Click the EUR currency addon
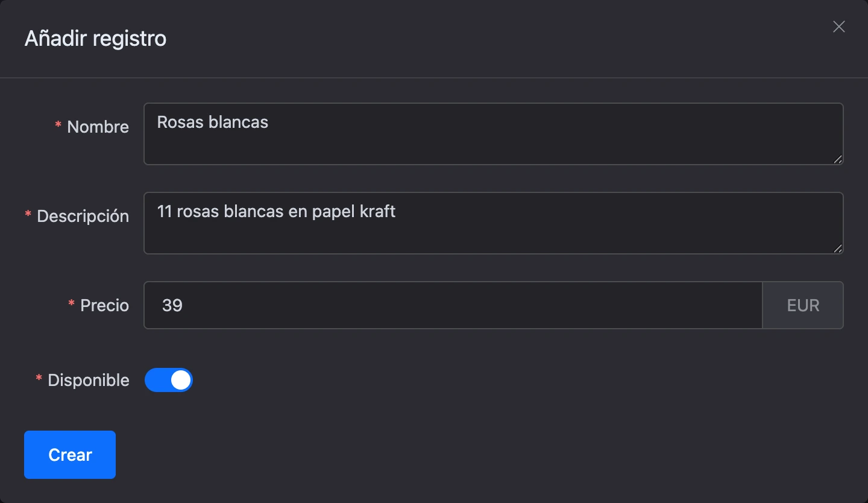Image resolution: width=868 pixels, height=503 pixels. click(x=803, y=305)
